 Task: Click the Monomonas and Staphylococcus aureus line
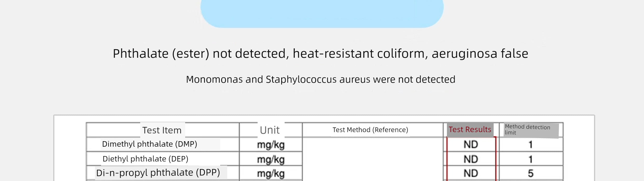321,80
